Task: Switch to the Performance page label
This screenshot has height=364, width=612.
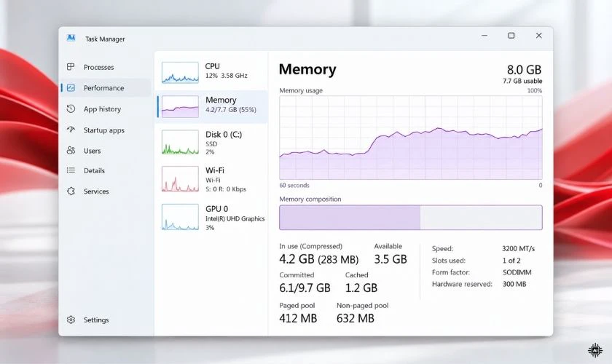Action: pyautogui.click(x=103, y=88)
